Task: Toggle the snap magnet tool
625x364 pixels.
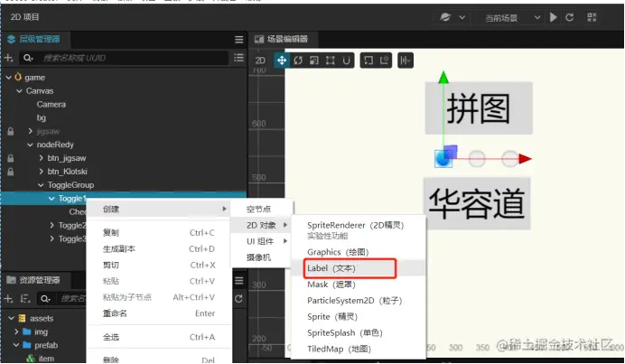Action: coord(346,61)
